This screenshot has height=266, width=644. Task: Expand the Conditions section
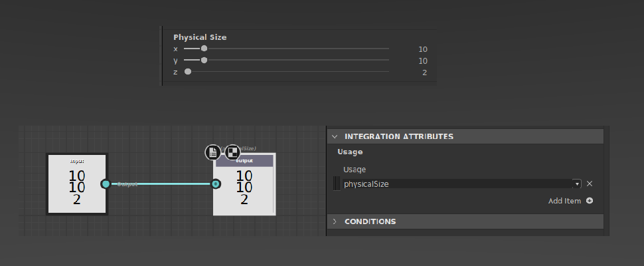click(x=335, y=221)
